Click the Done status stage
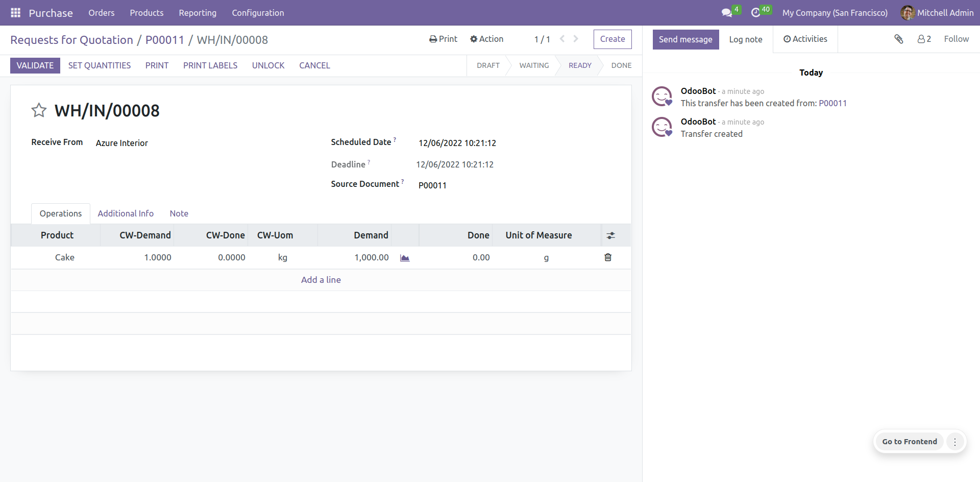 (x=621, y=65)
